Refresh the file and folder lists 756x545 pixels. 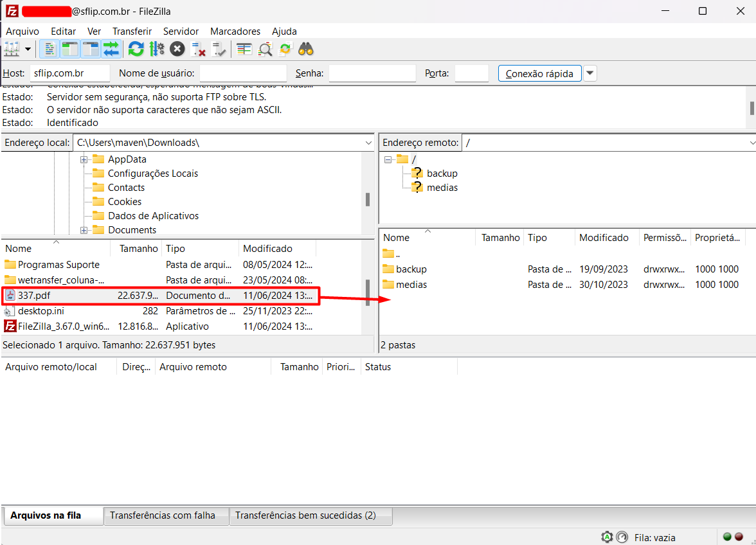pyautogui.click(x=136, y=49)
